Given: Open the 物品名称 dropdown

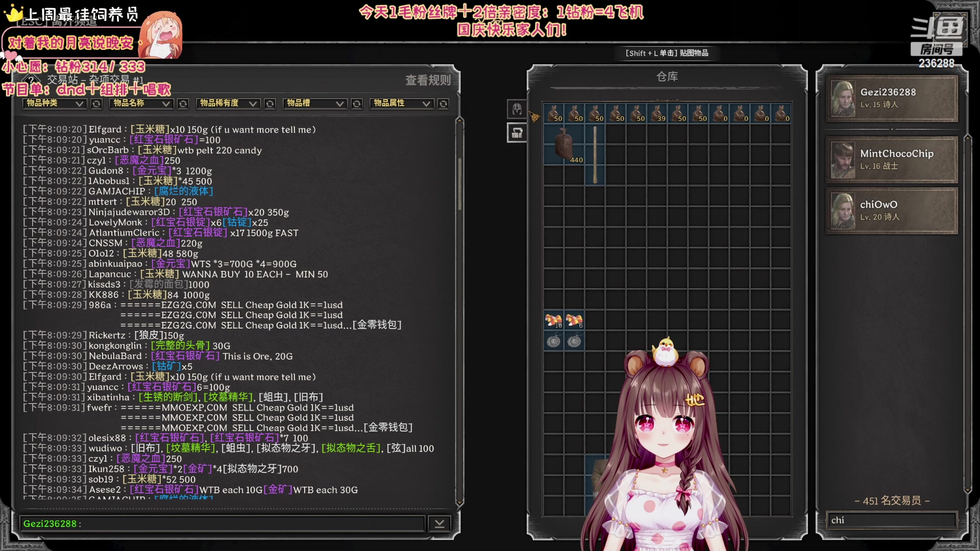Looking at the screenshot, I should pyautogui.click(x=141, y=104).
